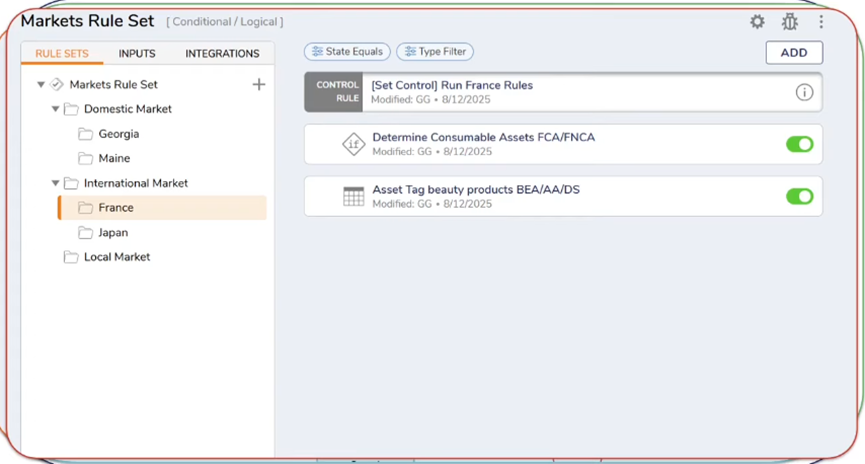Click the checkmark badge icon of Markets Rule Set
This screenshot has width=865, height=464.
click(x=57, y=85)
